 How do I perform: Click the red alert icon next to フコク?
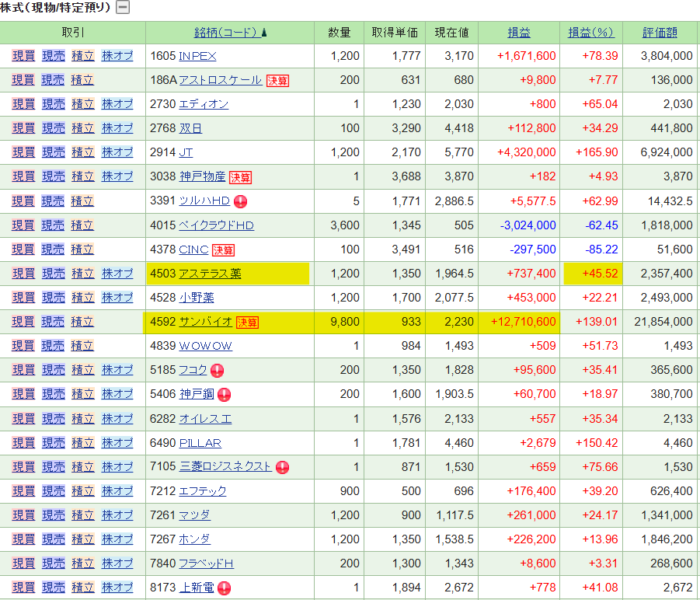pos(218,370)
